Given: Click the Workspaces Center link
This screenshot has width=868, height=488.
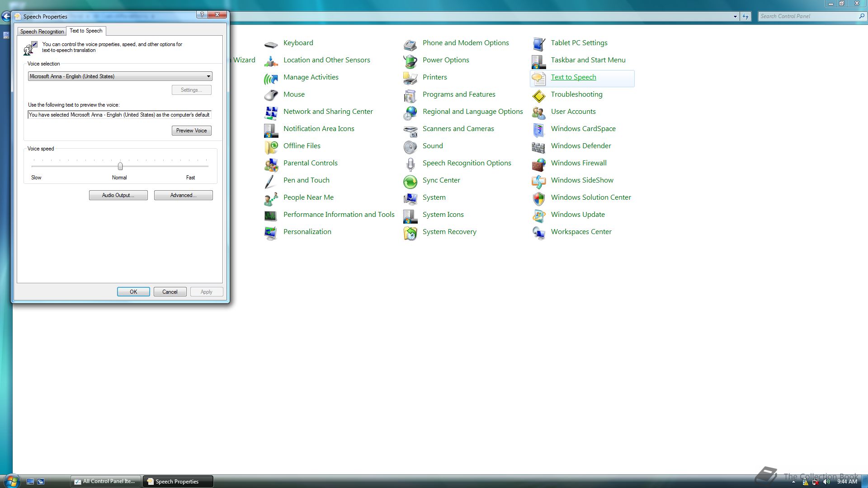Looking at the screenshot, I should (x=581, y=232).
